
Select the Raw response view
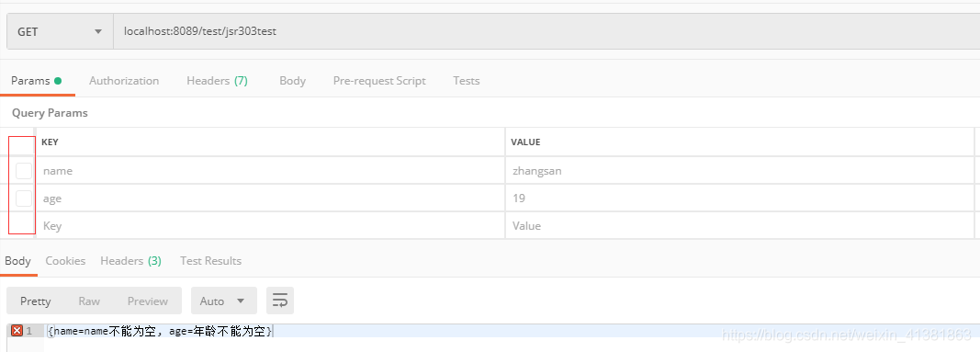(x=89, y=301)
